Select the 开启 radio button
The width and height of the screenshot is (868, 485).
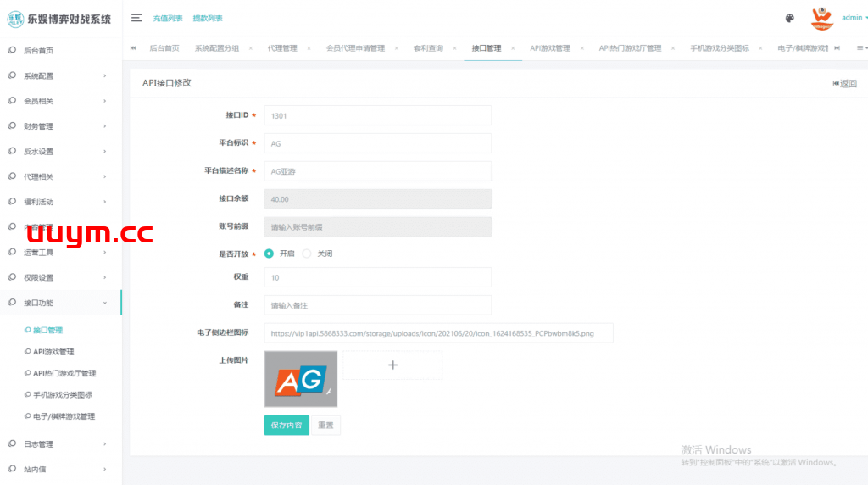pos(270,254)
